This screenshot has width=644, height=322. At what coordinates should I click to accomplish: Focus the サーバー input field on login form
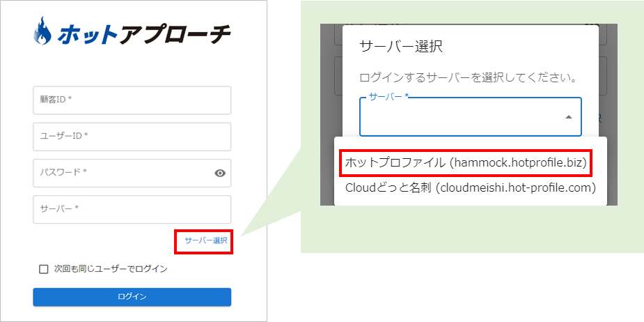point(132,209)
